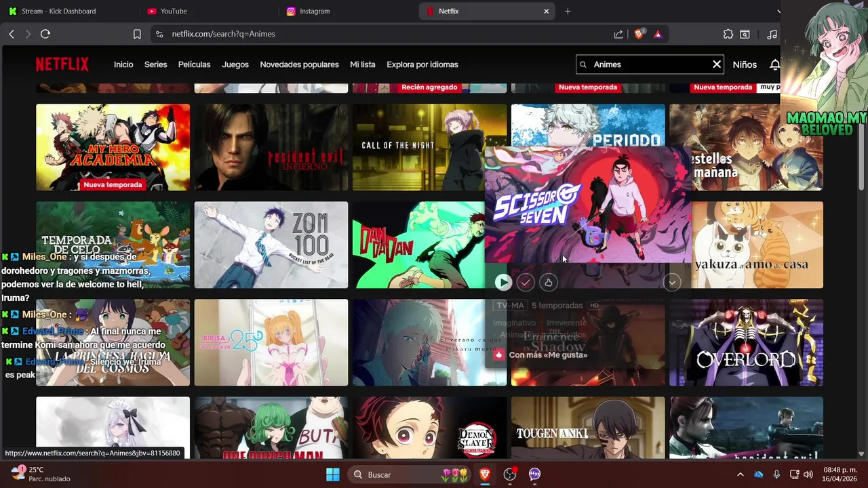This screenshot has width=868, height=488.
Task: Open Explora por idiomas
Action: pyautogui.click(x=422, y=64)
